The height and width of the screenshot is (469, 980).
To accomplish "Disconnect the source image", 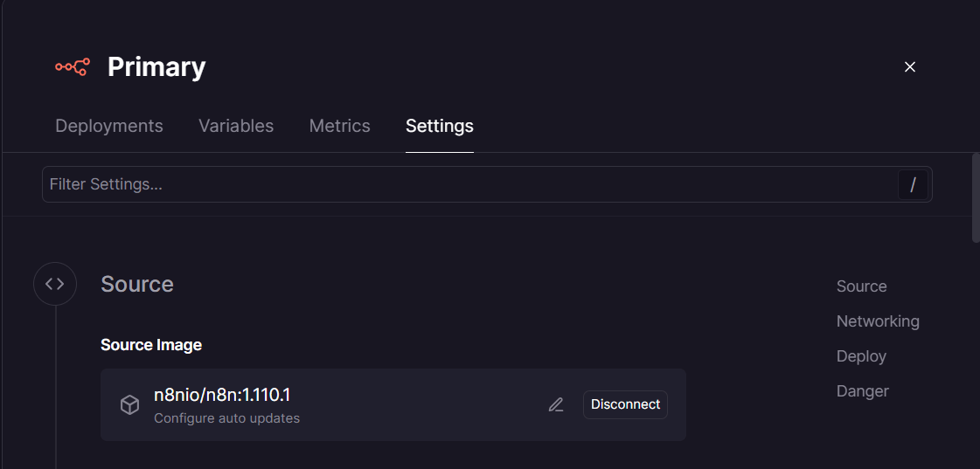I will [625, 404].
